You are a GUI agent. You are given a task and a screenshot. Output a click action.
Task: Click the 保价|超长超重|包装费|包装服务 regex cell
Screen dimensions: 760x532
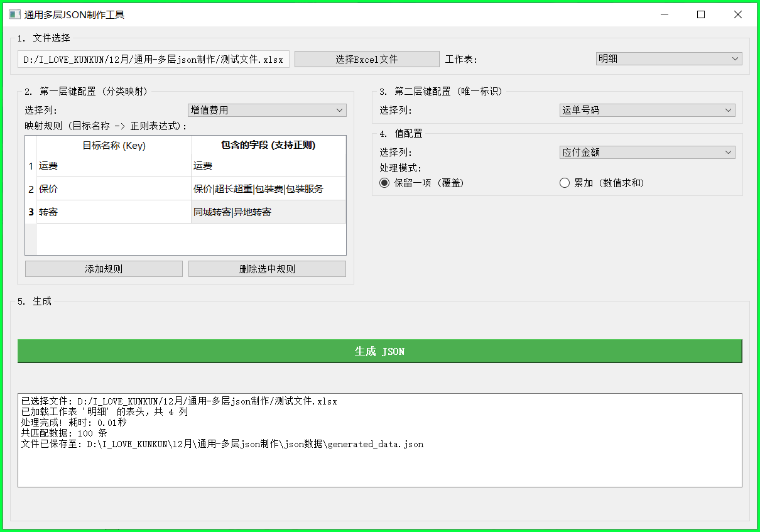click(268, 189)
